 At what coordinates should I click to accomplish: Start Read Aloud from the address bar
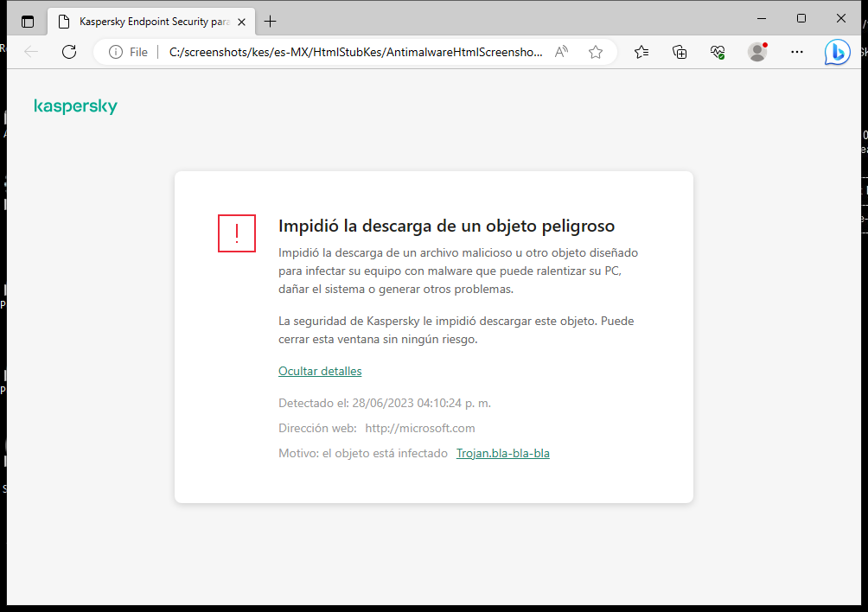[x=560, y=52]
